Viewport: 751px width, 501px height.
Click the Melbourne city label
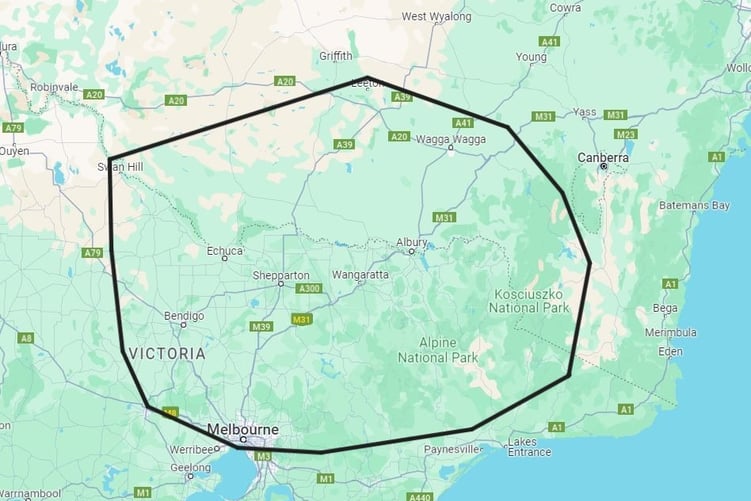pyautogui.click(x=243, y=429)
